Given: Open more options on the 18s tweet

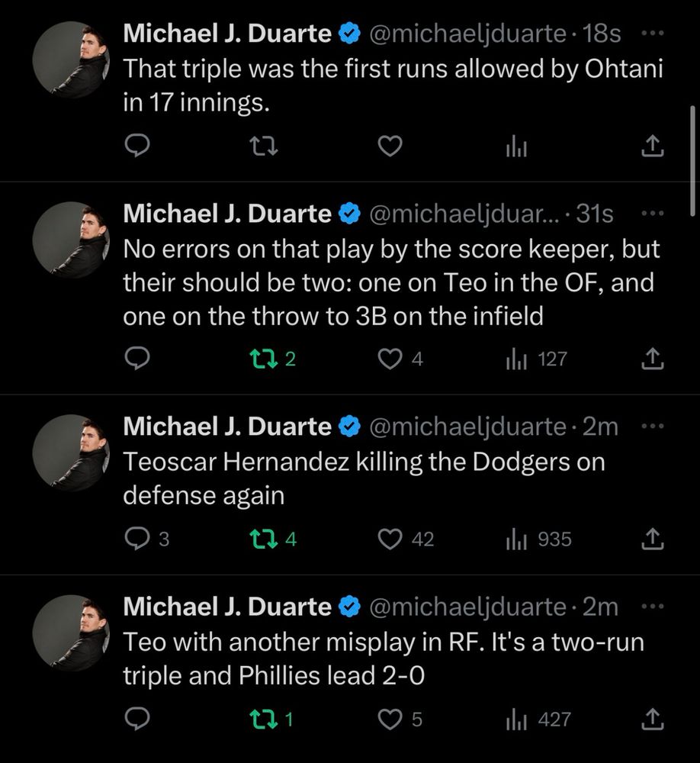Looking at the screenshot, I should click(x=652, y=33).
